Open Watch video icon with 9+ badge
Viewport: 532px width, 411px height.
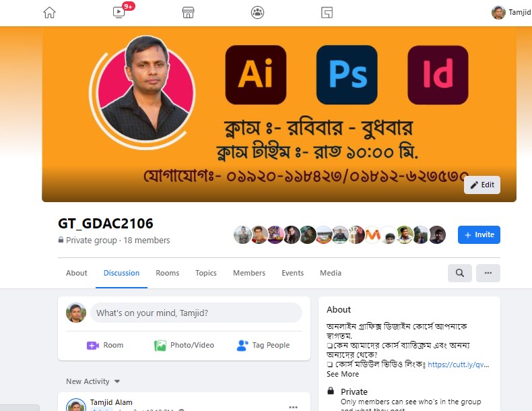[119, 12]
